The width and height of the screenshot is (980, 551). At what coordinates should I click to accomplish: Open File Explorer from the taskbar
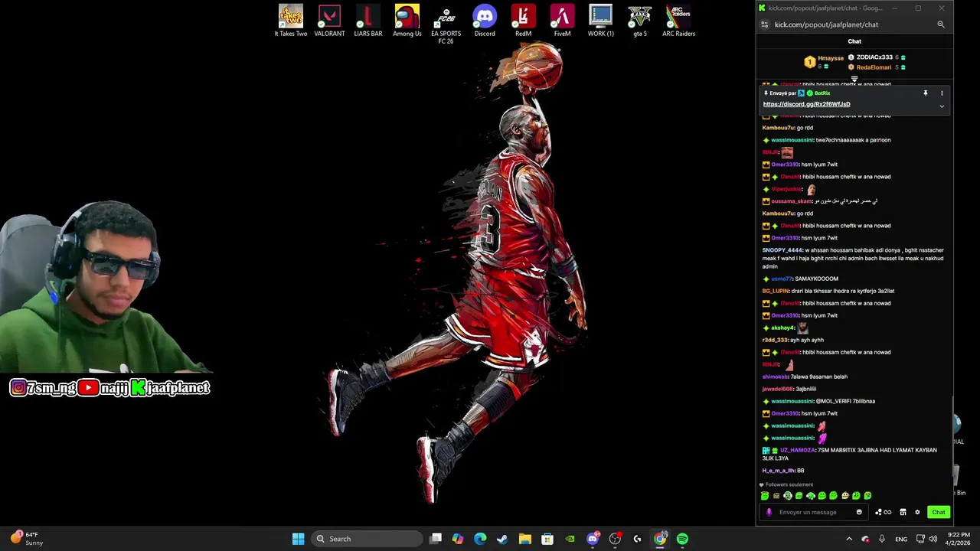525,539
